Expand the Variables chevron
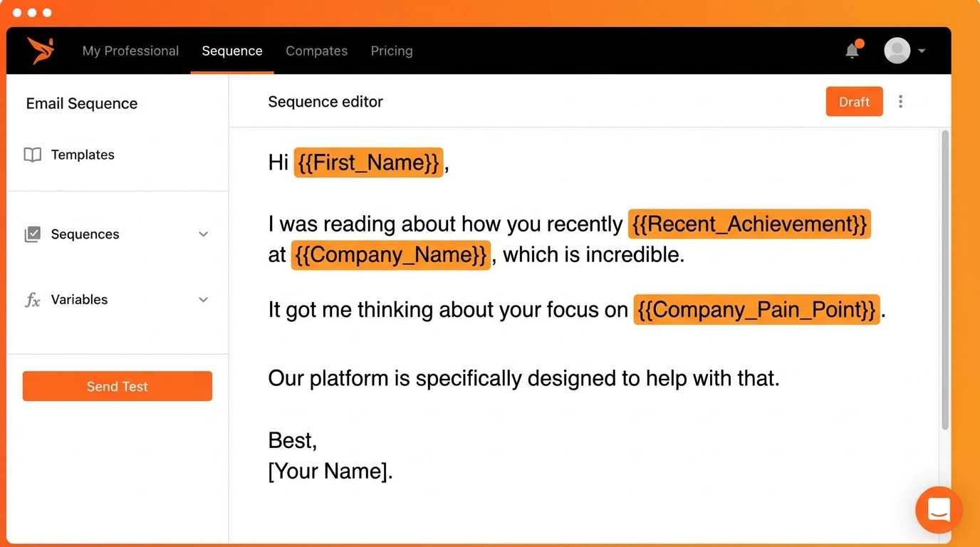 [x=203, y=300]
